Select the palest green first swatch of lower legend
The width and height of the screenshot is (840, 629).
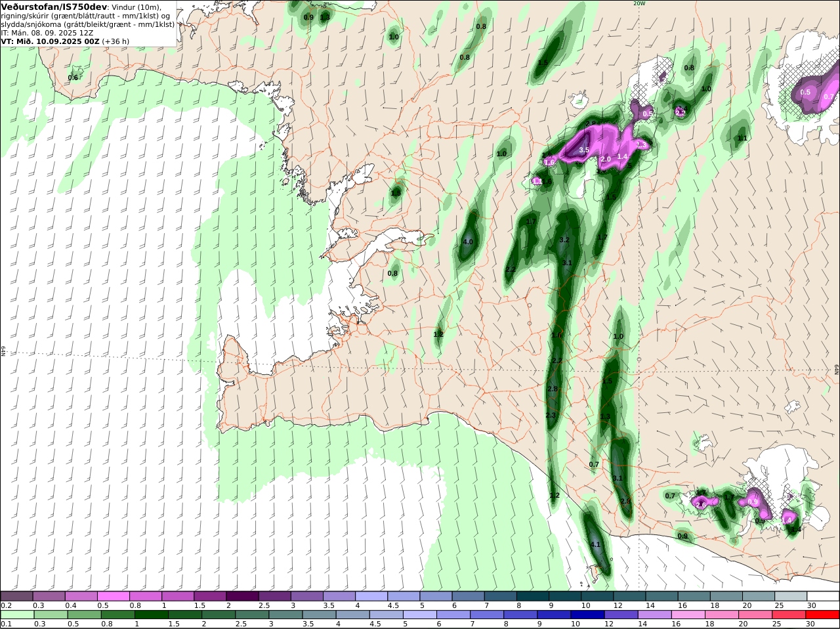16,615
